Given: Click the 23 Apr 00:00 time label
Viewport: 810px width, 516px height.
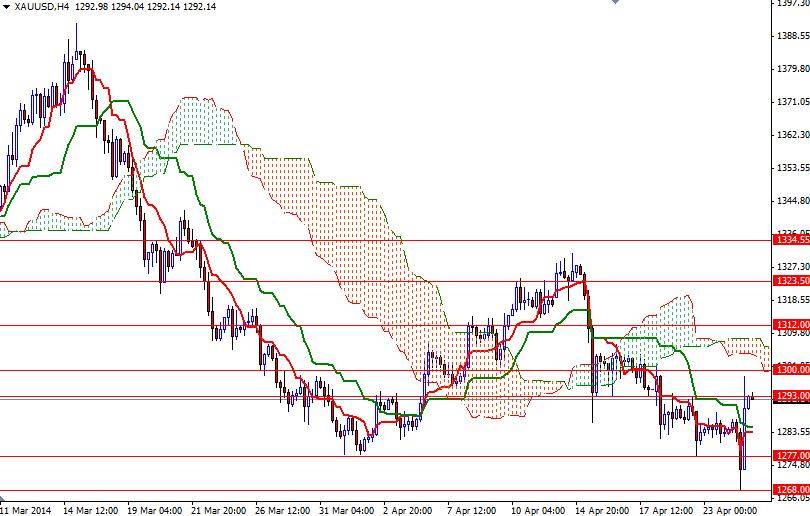Looking at the screenshot, I should coord(731,510).
